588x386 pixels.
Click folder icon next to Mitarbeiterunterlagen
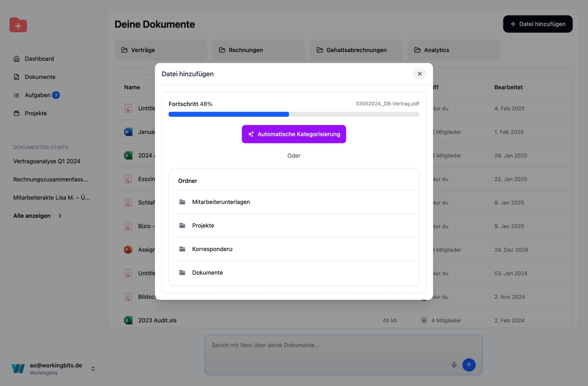tap(182, 202)
